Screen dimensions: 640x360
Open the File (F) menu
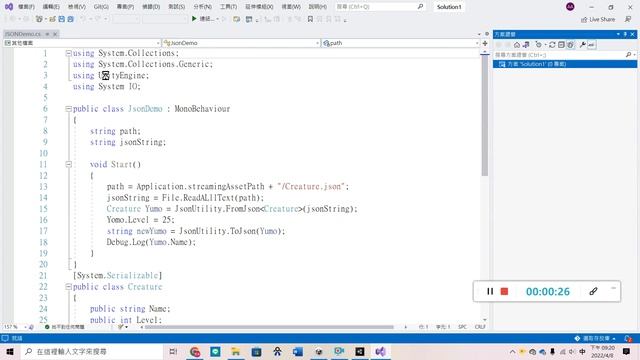click(x=27, y=7)
